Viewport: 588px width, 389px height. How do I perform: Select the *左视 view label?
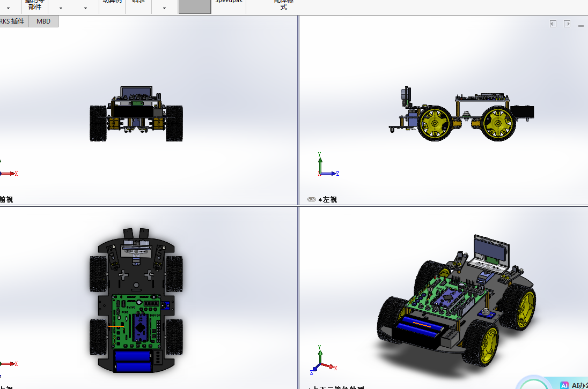328,199
